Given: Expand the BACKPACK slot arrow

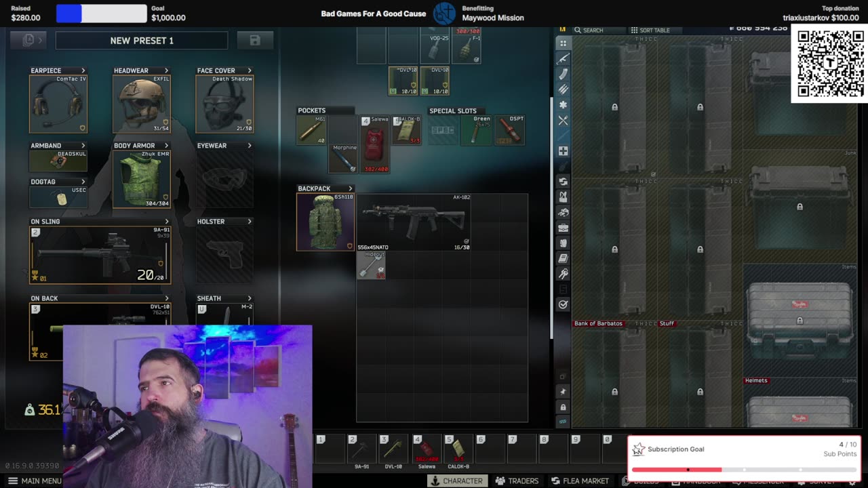Looking at the screenshot, I should (351, 188).
